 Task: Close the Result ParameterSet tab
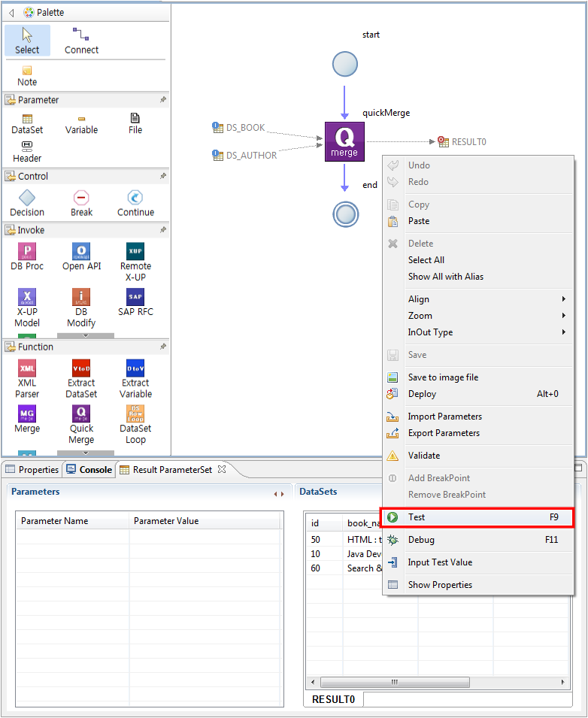click(222, 469)
